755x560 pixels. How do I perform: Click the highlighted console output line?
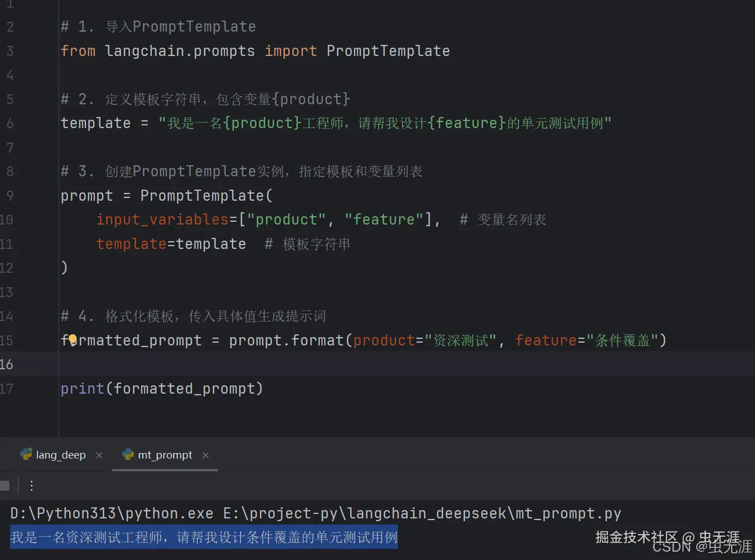click(x=204, y=537)
